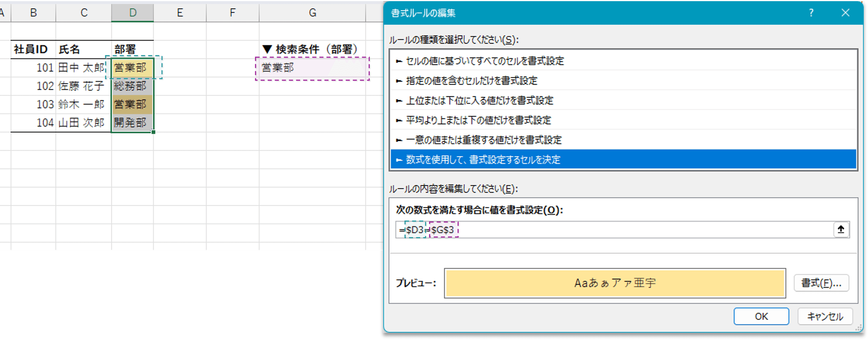Confirm the formatting rule with OK

coord(761,316)
